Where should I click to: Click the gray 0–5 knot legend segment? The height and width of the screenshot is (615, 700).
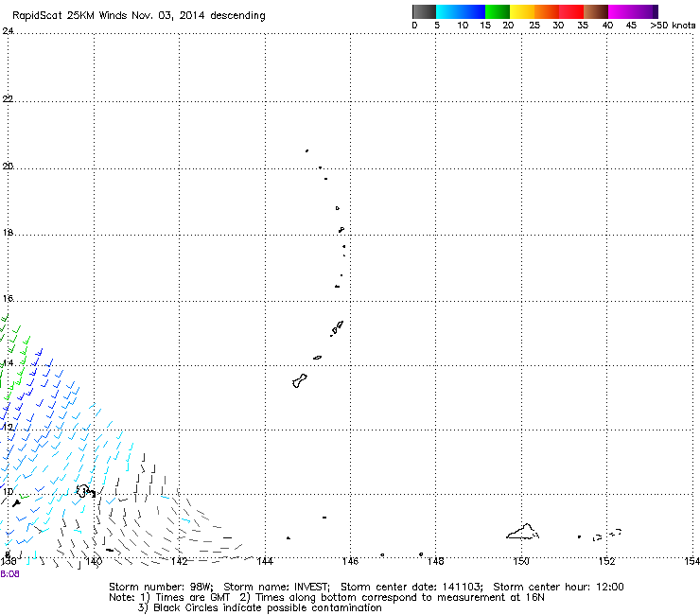tap(424, 11)
